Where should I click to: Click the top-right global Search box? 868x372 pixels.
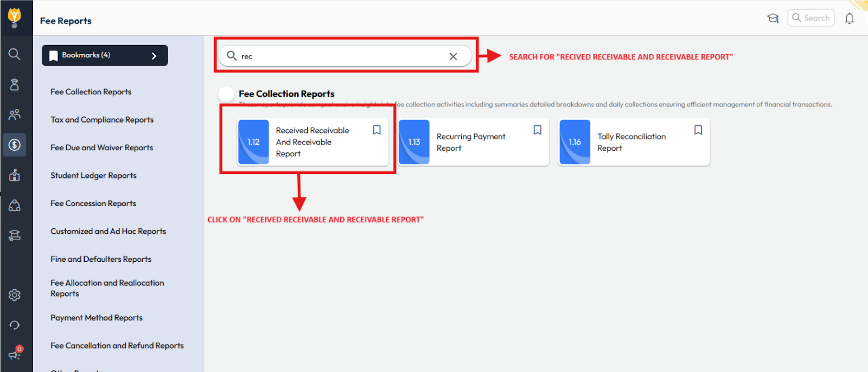coord(811,18)
